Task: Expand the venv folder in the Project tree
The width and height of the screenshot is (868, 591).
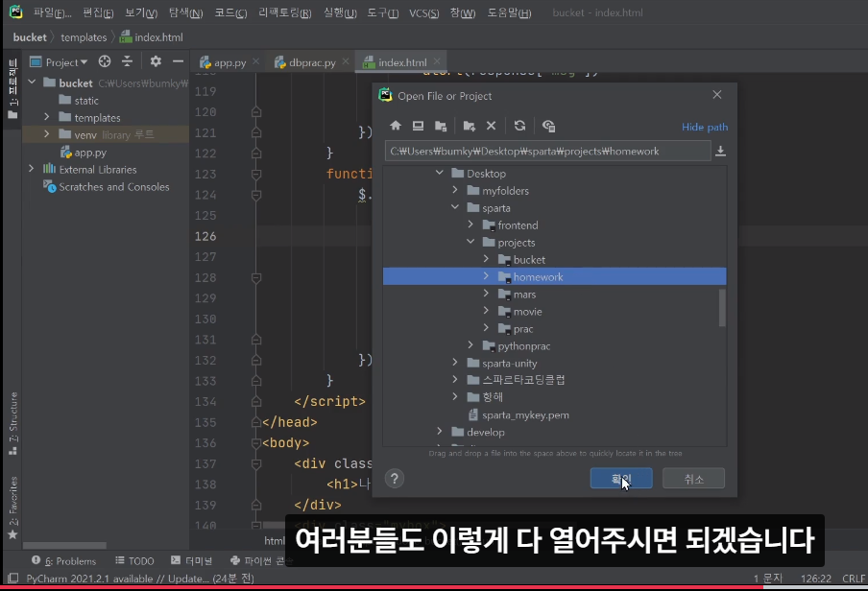Action: tap(46, 134)
